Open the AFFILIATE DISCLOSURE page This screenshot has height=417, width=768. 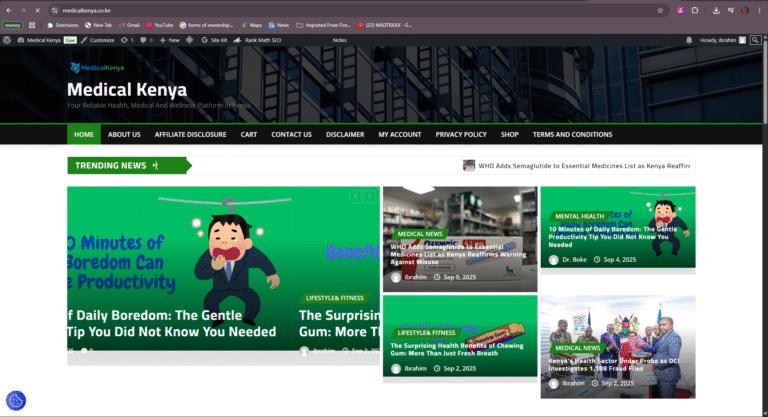click(x=191, y=134)
